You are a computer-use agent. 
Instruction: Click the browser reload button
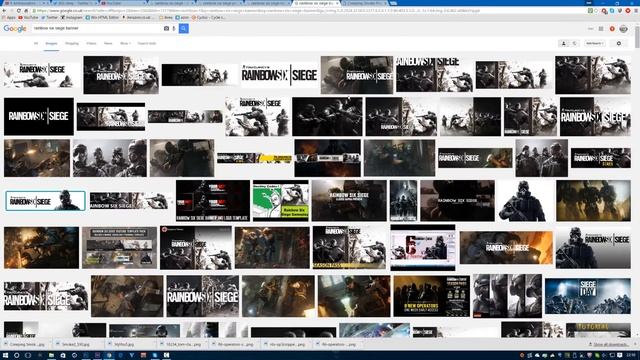pyautogui.click(x=18, y=11)
